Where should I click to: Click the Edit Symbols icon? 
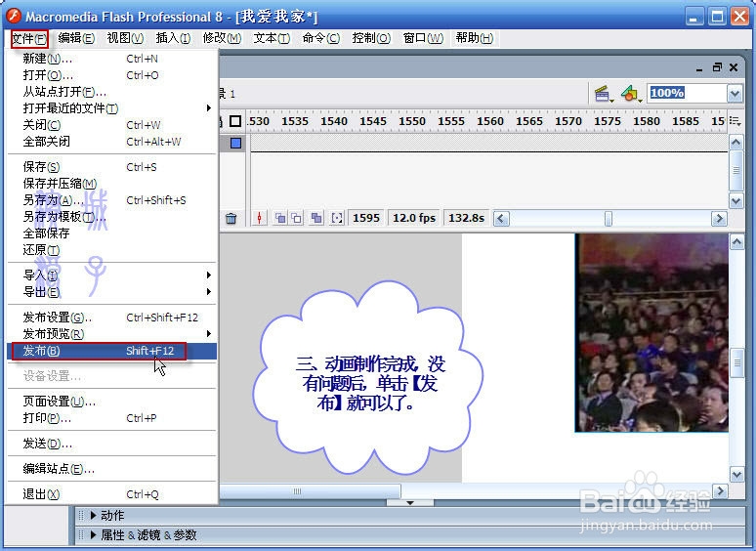[630, 93]
